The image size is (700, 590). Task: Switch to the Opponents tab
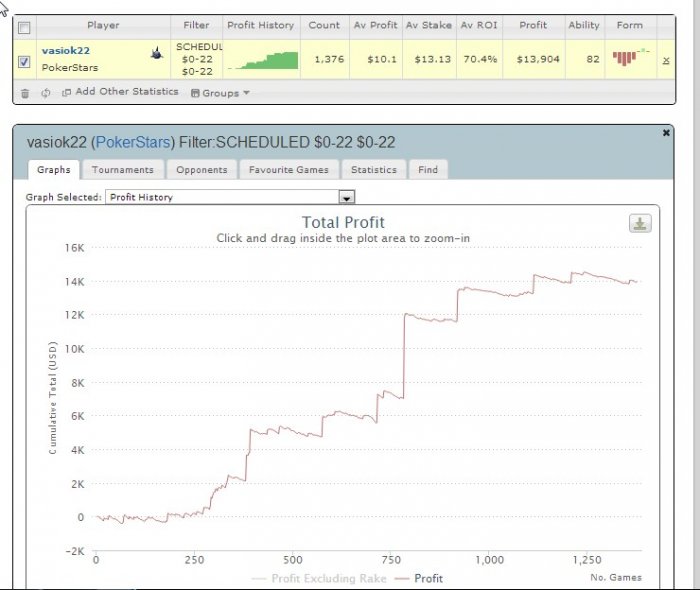tap(202, 170)
